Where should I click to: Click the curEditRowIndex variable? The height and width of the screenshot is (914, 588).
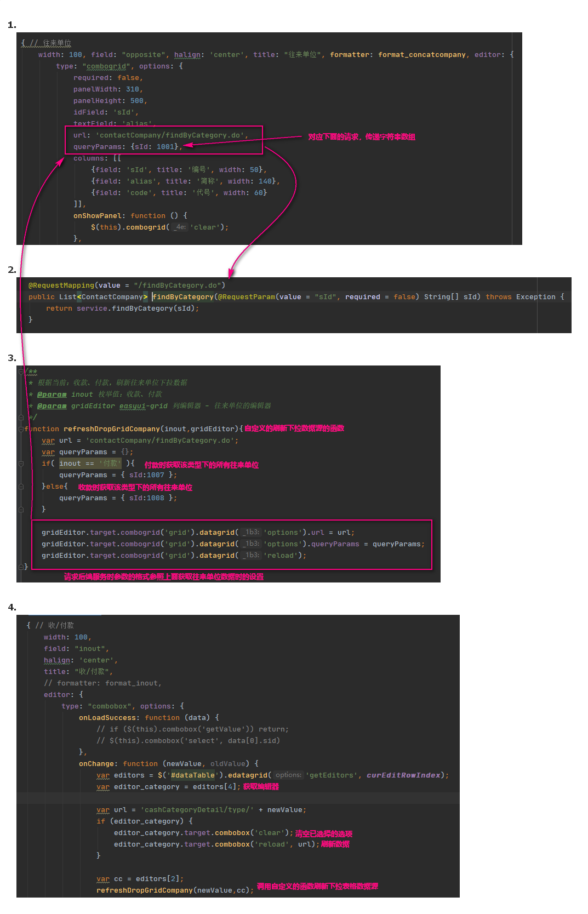pyautogui.click(x=404, y=775)
